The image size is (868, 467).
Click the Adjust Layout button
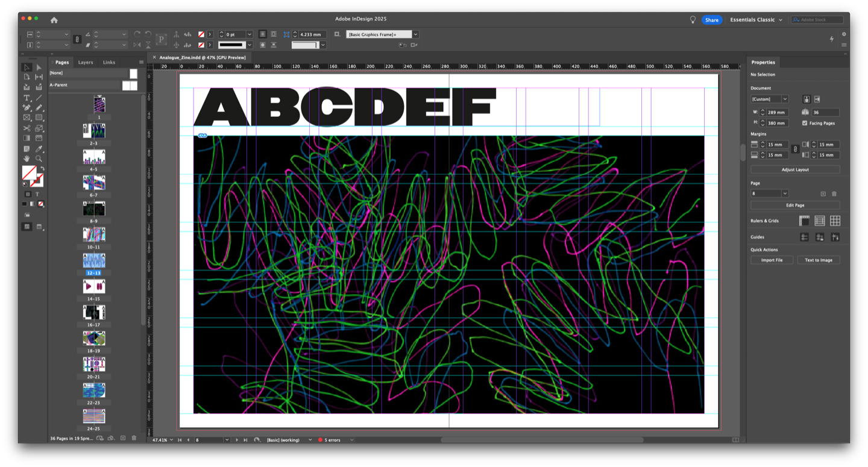pyautogui.click(x=795, y=170)
